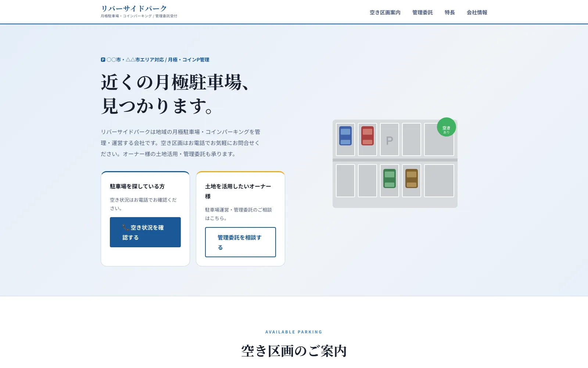Click the AVAILABLE PARKING section label
The image size is (588, 368).
294,332
